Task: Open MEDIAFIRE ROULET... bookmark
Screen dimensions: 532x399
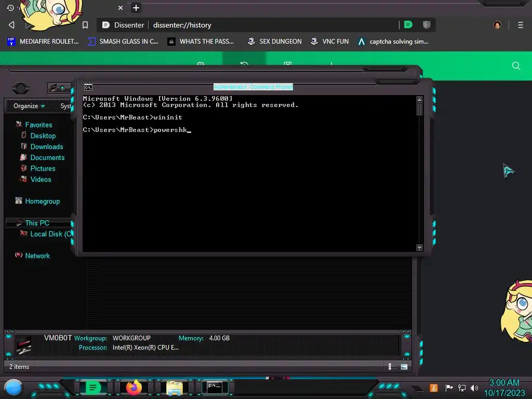Action: (x=43, y=42)
